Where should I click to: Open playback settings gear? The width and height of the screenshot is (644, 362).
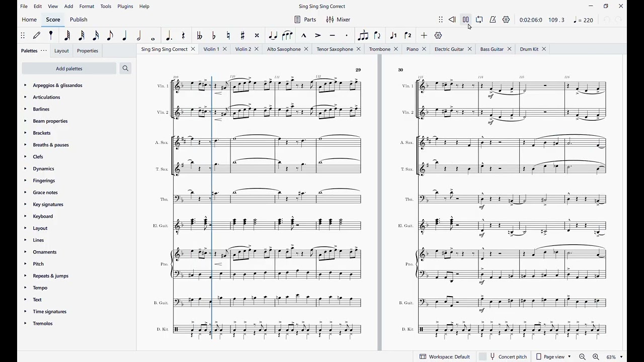pos(506,20)
